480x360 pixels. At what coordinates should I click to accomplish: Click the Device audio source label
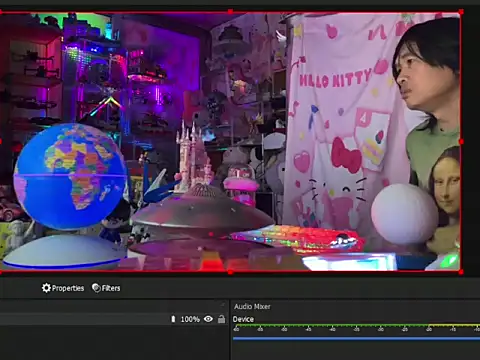(243, 319)
